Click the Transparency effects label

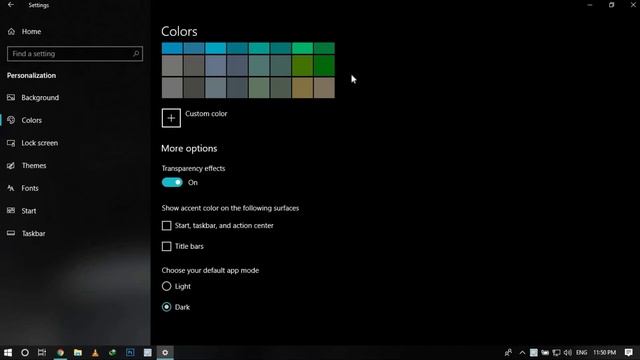point(193,168)
